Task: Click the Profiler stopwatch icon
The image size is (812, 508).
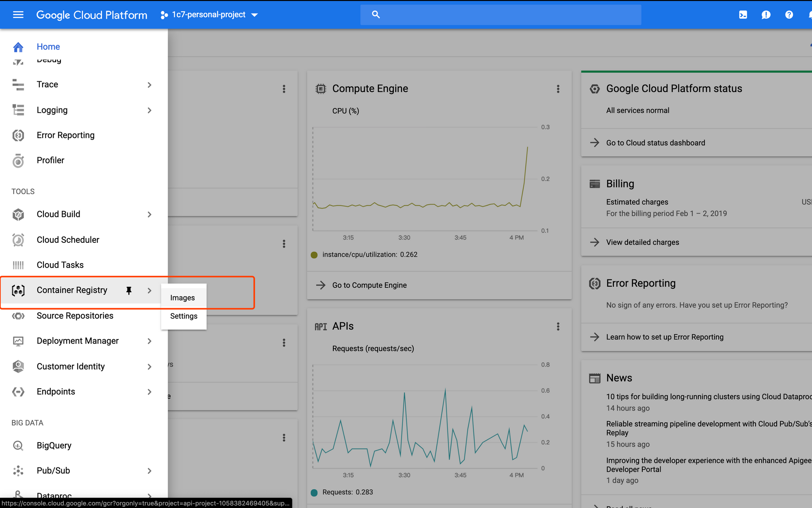Action: coord(18,161)
